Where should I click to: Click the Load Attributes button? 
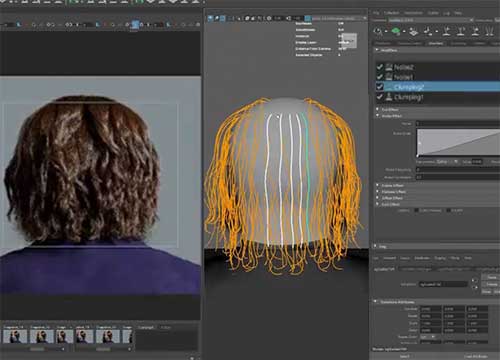point(476,356)
